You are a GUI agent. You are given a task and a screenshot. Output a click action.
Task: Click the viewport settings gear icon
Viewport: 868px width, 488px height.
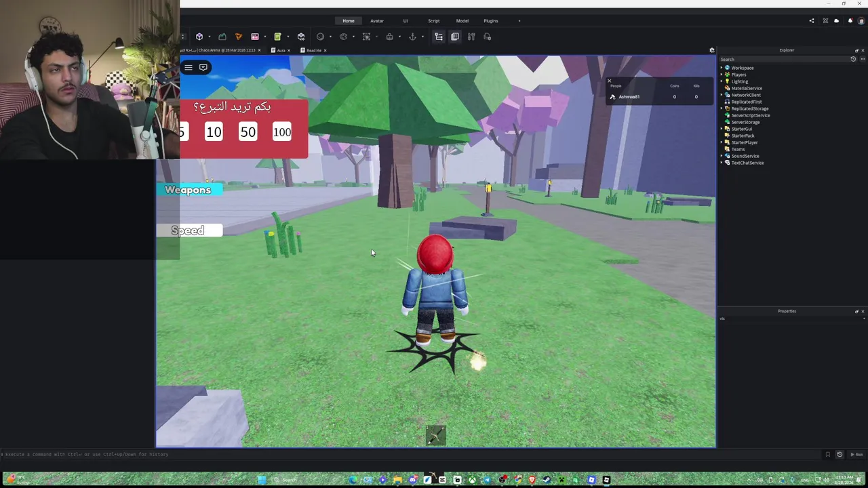pos(712,50)
